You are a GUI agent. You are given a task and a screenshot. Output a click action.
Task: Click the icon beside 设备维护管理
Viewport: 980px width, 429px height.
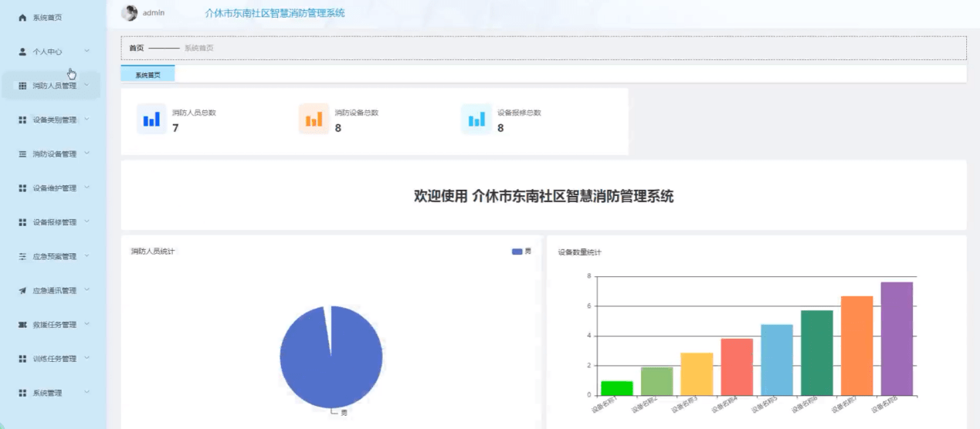(x=22, y=187)
